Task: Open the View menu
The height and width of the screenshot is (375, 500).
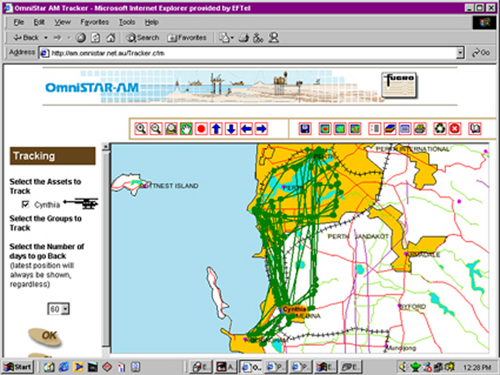Action: coord(62,22)
